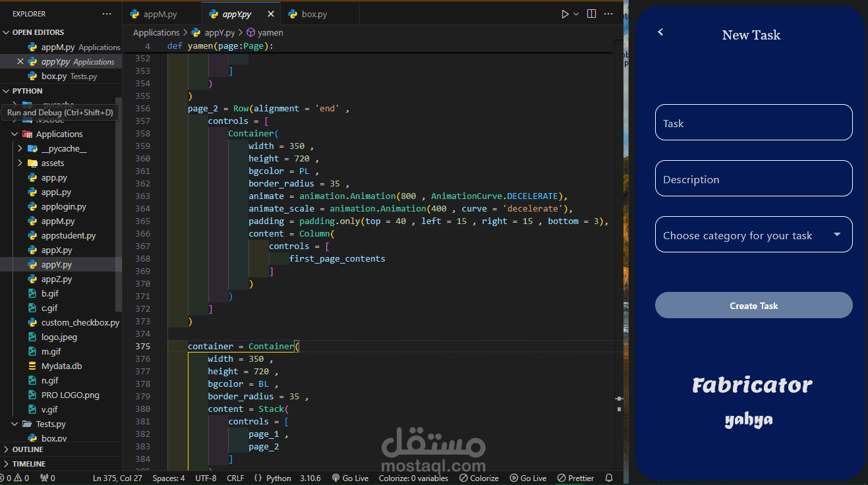Open the Mydata.db database file
Screen dimensions: 868x485
61,366
